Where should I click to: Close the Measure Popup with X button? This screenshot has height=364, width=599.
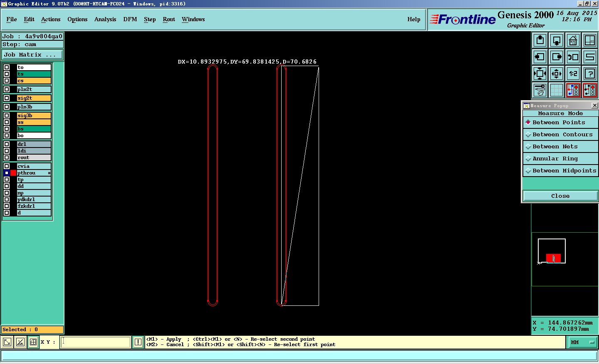[x=594, y=106]
